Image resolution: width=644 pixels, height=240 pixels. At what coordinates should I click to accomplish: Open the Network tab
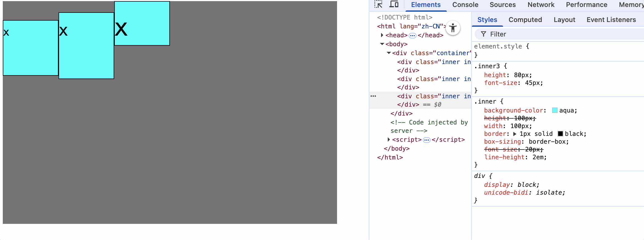point(541,5)
